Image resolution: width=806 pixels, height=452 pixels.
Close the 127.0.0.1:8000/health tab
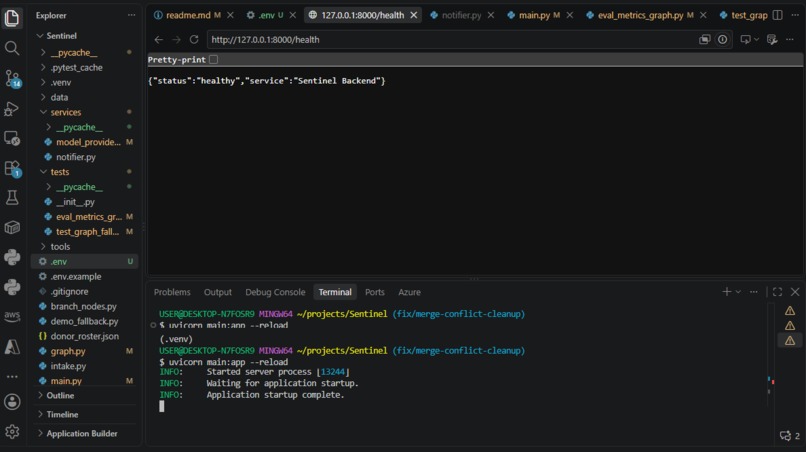coord(414,15)
